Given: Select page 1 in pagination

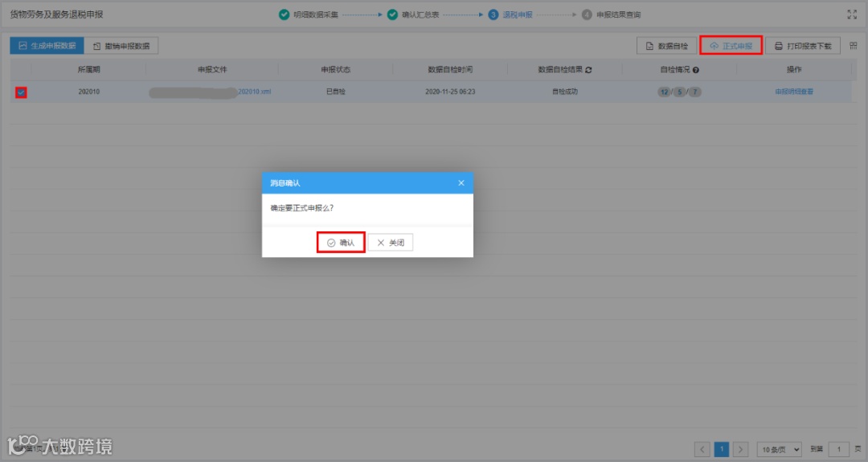Looking at the screenshot, I should click(721, 449).
